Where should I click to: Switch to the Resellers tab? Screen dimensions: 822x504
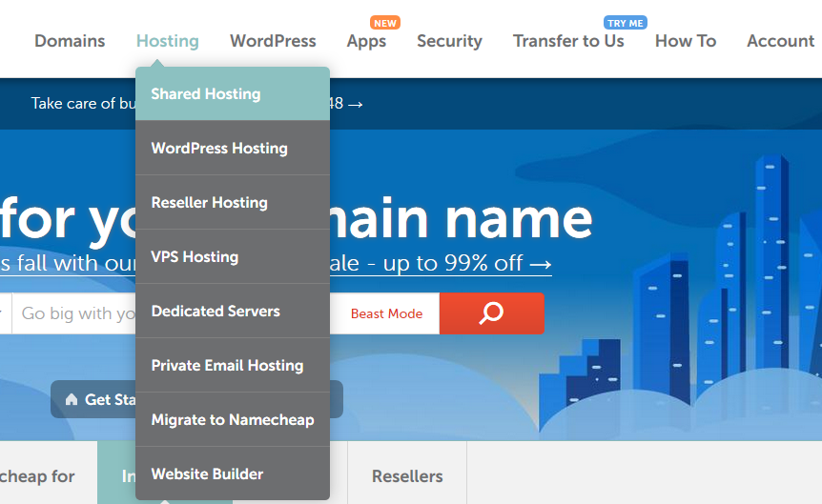pos(407,476)
